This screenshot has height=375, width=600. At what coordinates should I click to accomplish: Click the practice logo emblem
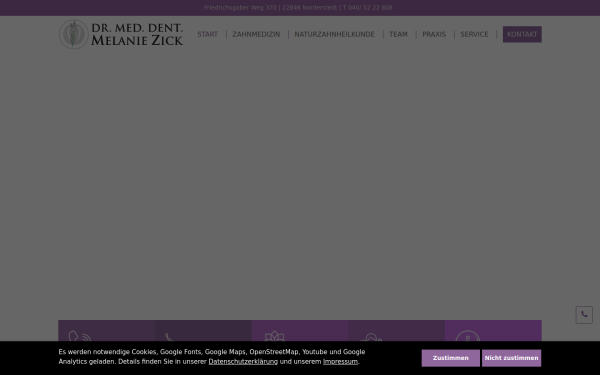(74, 34)
